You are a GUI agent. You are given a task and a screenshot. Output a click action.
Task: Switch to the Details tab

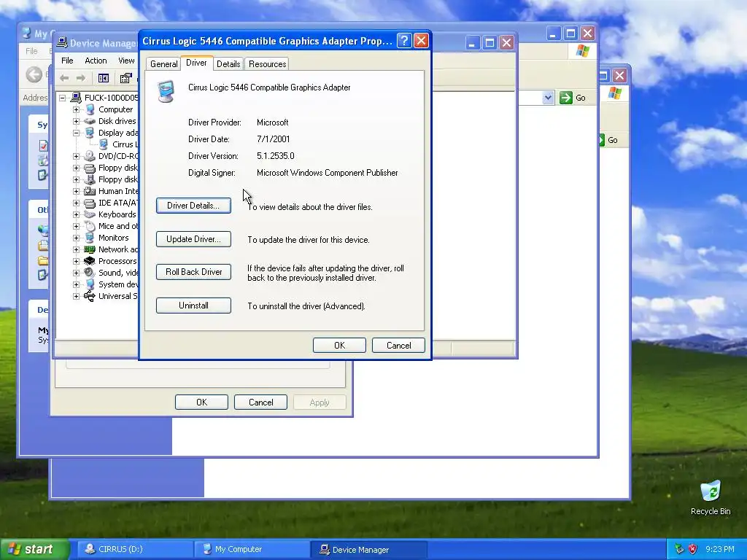228,64
